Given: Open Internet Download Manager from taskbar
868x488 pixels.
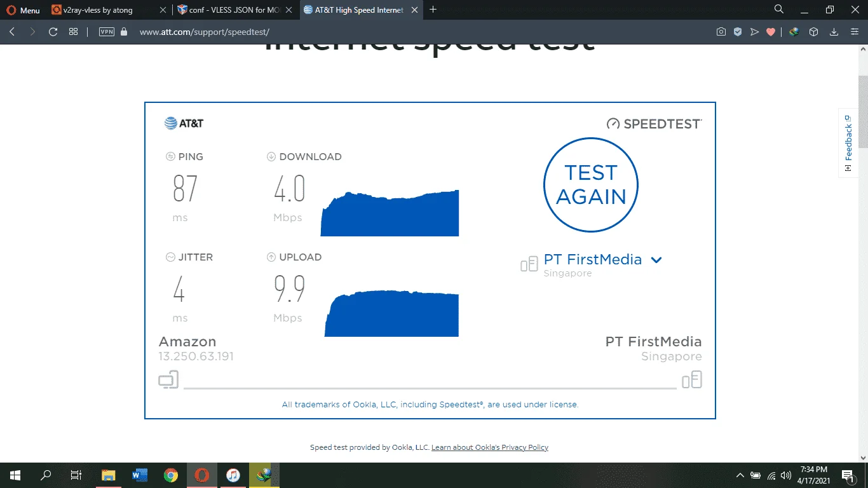Looking at the screenshot, I should coord(264,475).
